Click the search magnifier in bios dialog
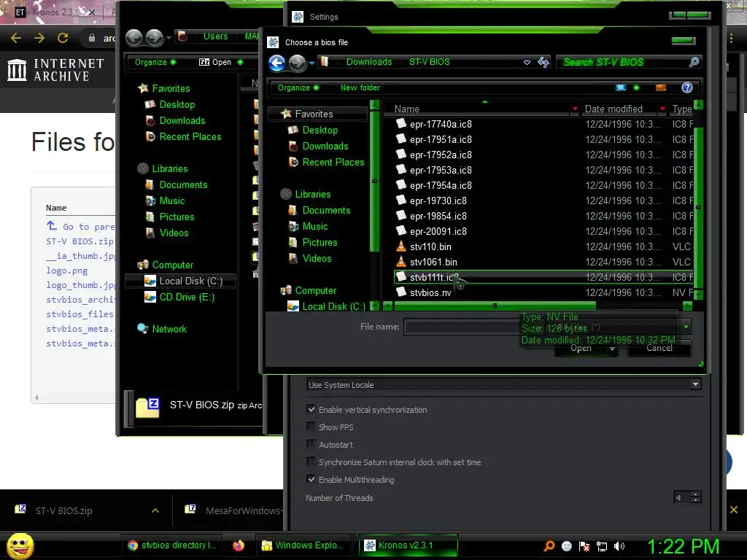The height and width of the screenshot is (560, 747). [694, 62]
